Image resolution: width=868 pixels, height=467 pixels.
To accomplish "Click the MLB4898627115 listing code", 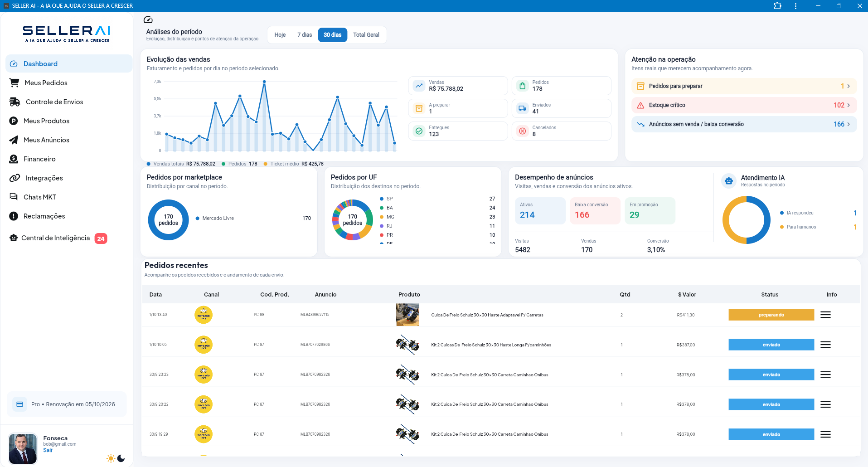I will point(315,315).
